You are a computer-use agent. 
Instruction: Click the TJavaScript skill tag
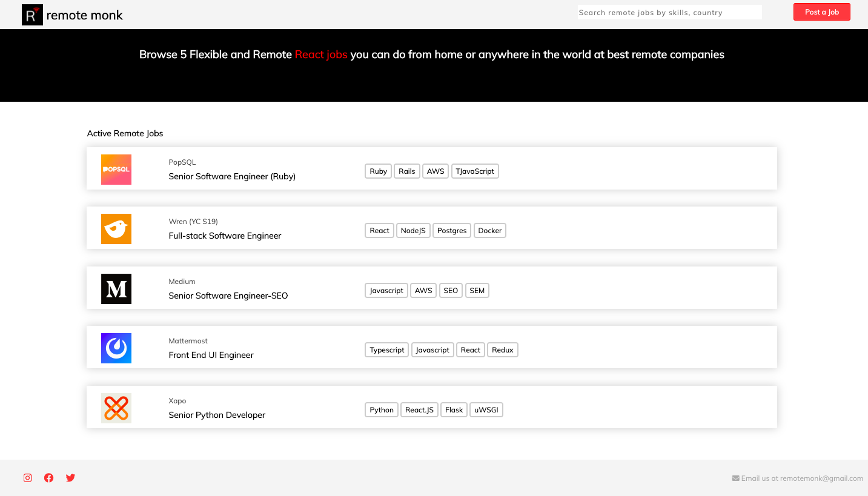coord(475,171)
